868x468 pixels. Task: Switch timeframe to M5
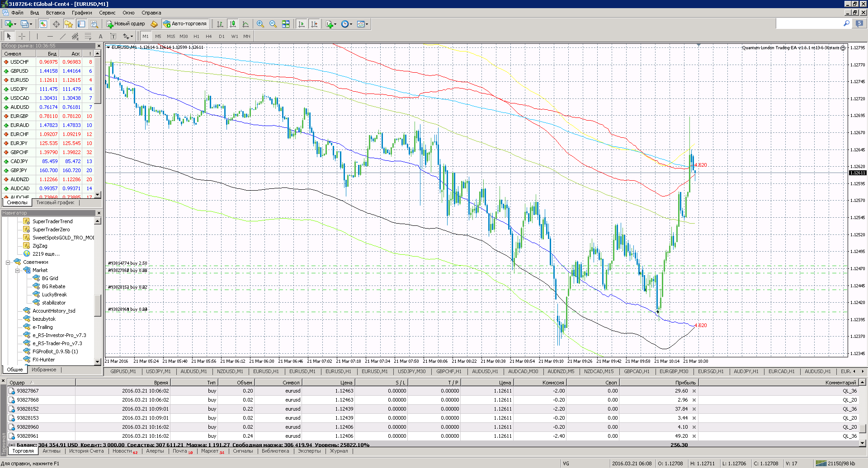[158, 36]
